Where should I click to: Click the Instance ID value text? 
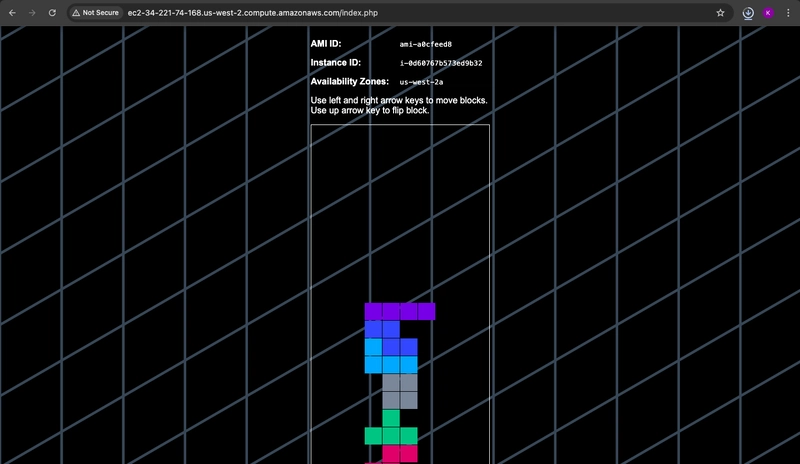[441, 63]
